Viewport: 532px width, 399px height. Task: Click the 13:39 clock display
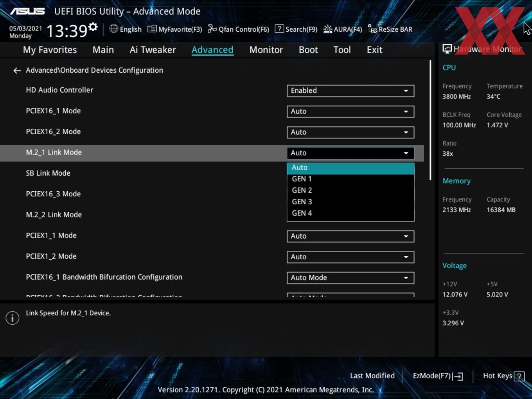click(66, 31)
